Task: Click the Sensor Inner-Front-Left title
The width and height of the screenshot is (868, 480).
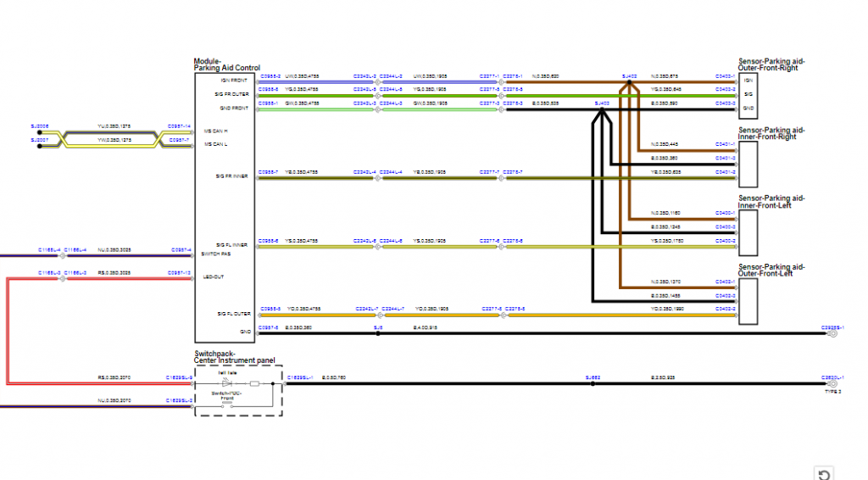Action: (x=771, y=202)
